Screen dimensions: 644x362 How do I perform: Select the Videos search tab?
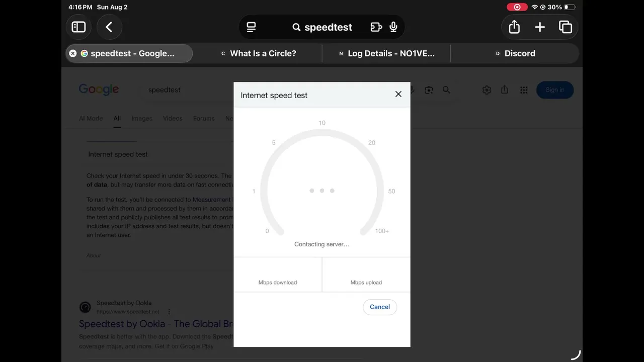pyautogui.click(x=173, y=119)
